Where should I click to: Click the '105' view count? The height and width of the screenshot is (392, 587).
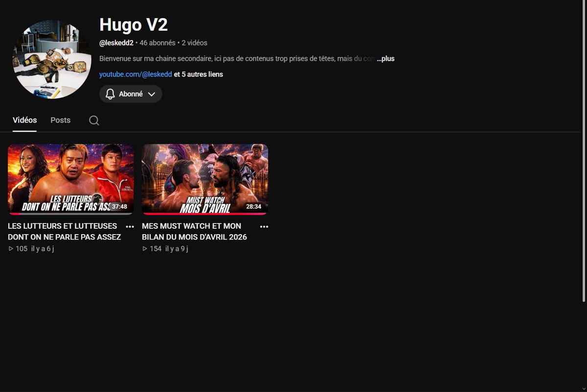pyautogui.click(x=21, y=249)
